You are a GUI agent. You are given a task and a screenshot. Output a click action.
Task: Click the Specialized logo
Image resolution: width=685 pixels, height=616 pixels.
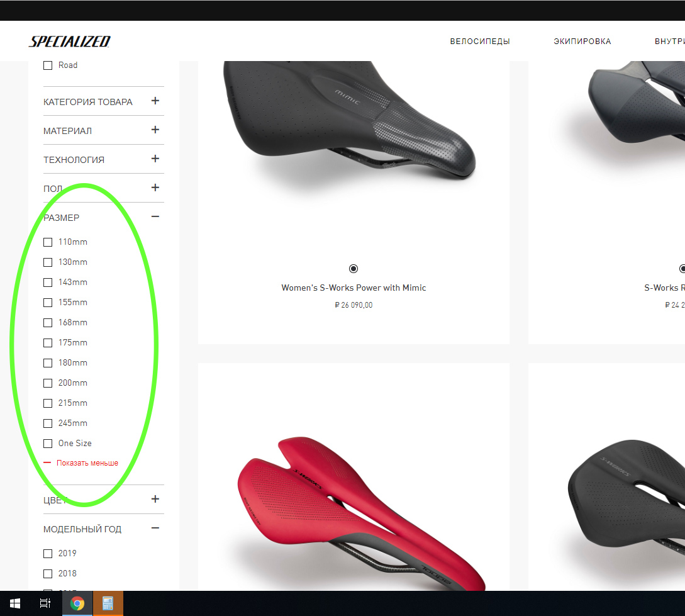70,42
